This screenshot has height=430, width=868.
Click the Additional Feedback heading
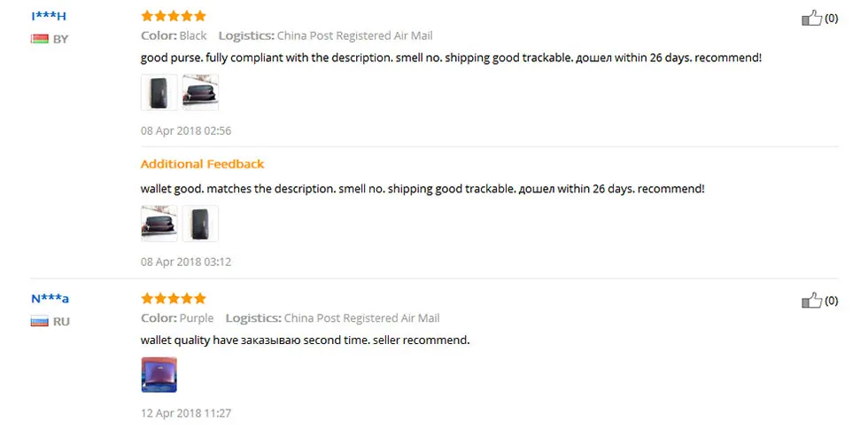[202, 164]
